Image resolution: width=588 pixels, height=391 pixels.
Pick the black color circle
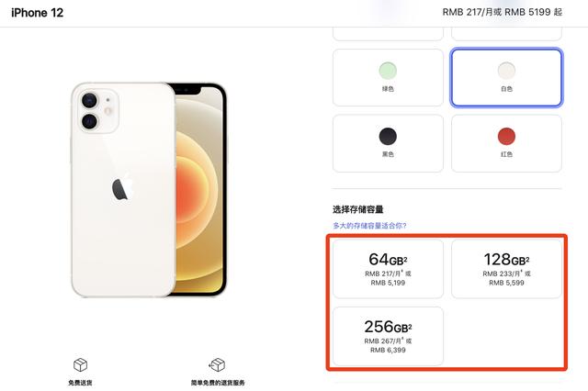click(x=388, y=137)
